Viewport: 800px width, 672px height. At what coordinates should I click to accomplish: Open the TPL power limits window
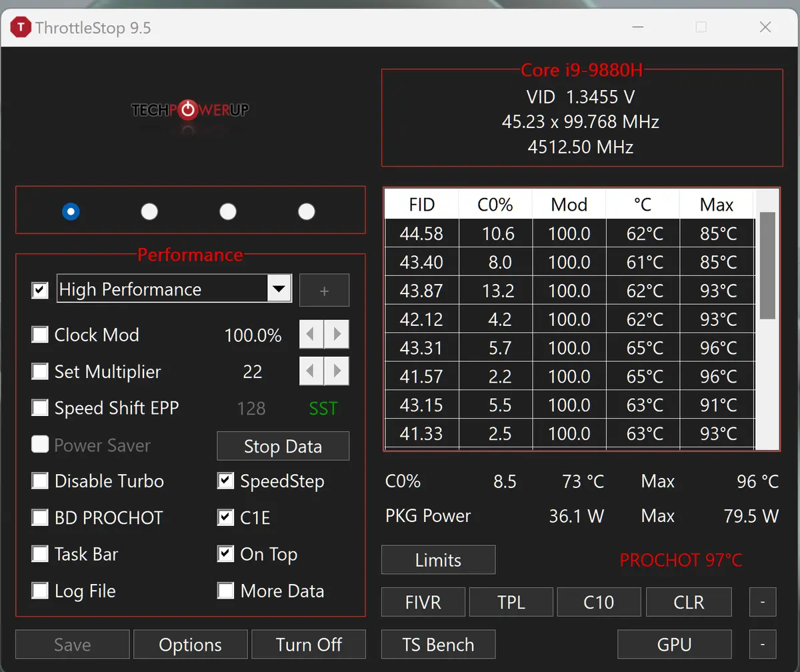click(511, 601)
